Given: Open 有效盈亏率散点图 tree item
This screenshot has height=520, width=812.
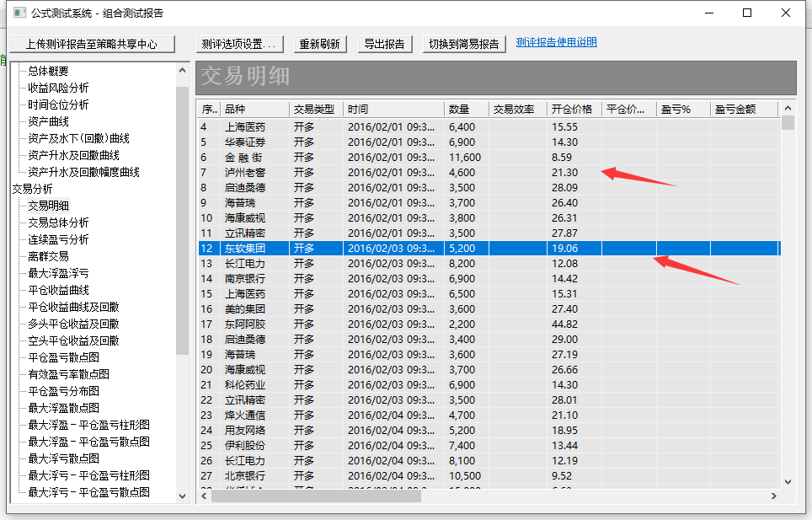Looking at the screenshot, I should pyautogui.click(x=68, y=374).
